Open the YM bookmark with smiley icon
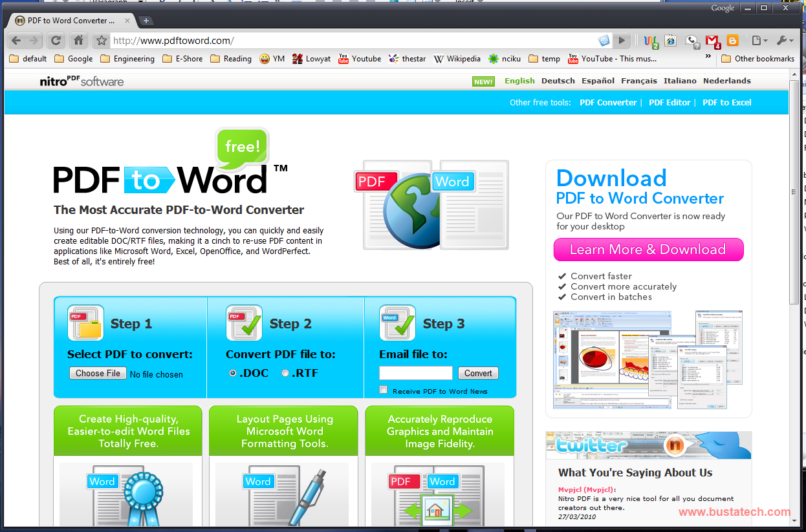806x532 pixels. [x=272, y=59]
